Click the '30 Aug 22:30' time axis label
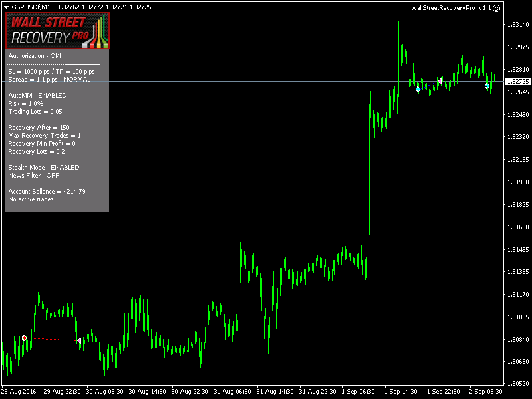Screen dimensions: 532x399 coord(190,392)
